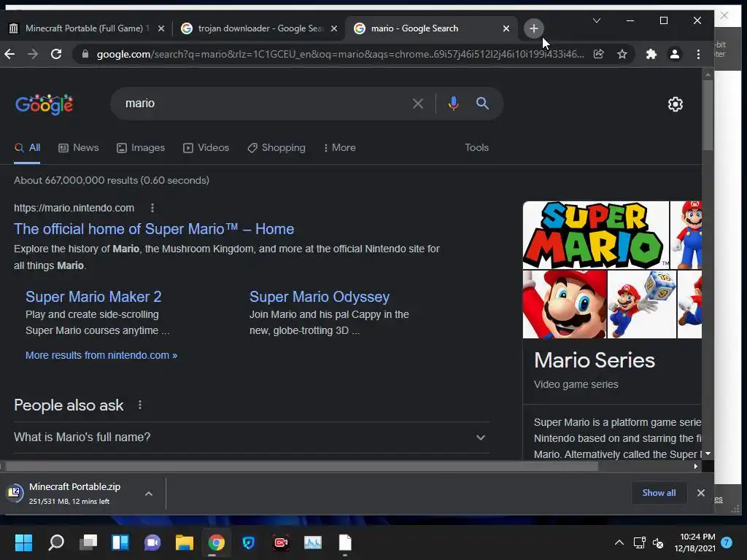The height and width of the screenshot is (560, 747).
Task: Clear the search box text
Action: pyautogui.click(x=418, y=104)
